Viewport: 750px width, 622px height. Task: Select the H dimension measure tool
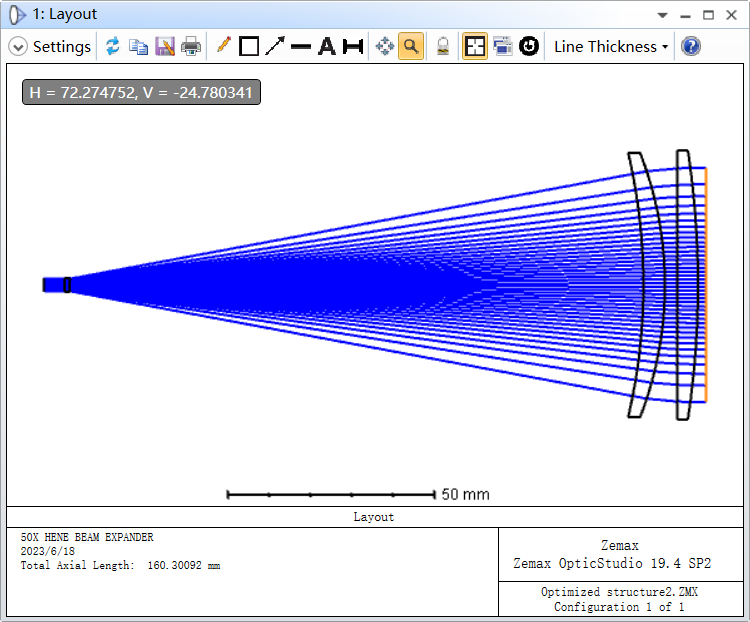353,47
